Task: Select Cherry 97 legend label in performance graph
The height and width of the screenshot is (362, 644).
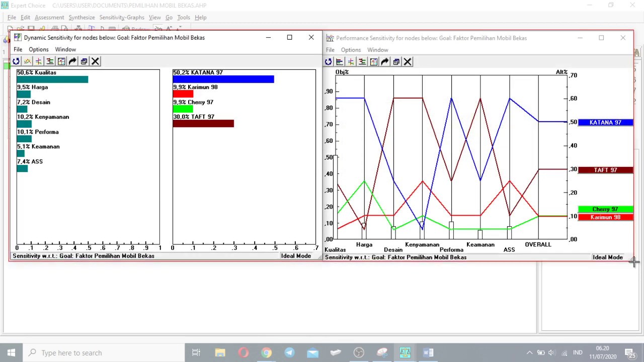Action: [x=605, y=209]
